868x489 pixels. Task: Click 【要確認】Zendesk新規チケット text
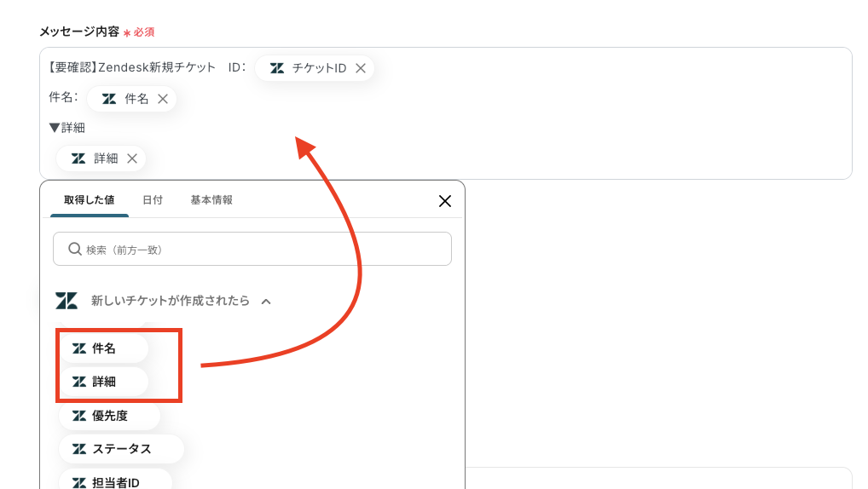point(130,67)
